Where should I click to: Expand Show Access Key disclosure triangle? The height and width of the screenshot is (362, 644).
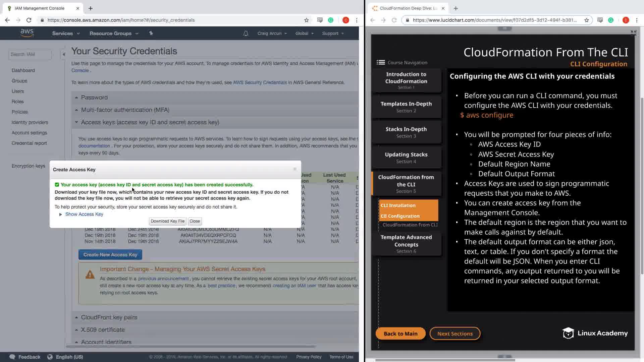(60, 215)
